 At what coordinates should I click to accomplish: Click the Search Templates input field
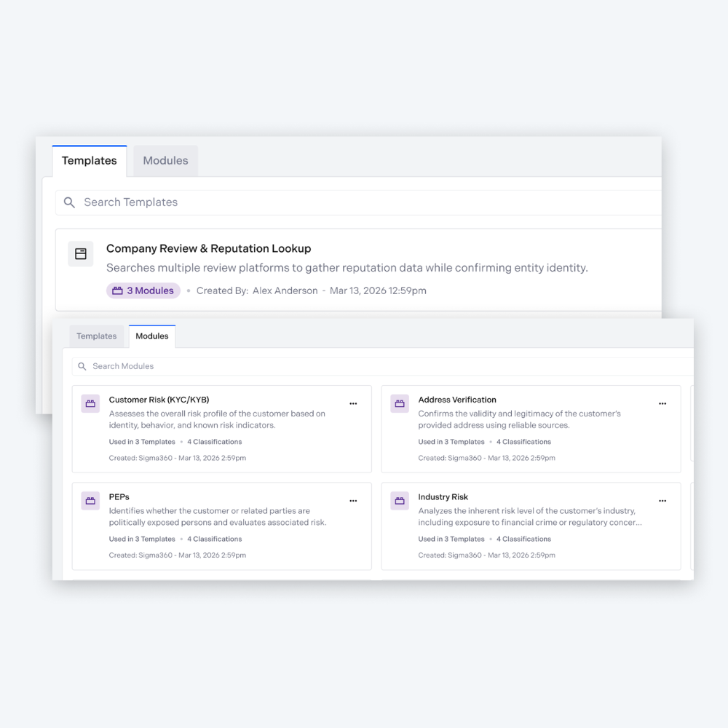click(x=358, y=202)
